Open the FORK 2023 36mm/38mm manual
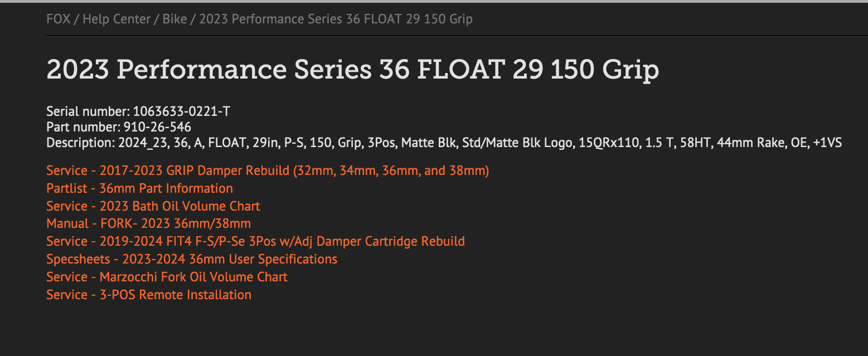The height and width of the screenshot is (356, 868). (148, 224)
